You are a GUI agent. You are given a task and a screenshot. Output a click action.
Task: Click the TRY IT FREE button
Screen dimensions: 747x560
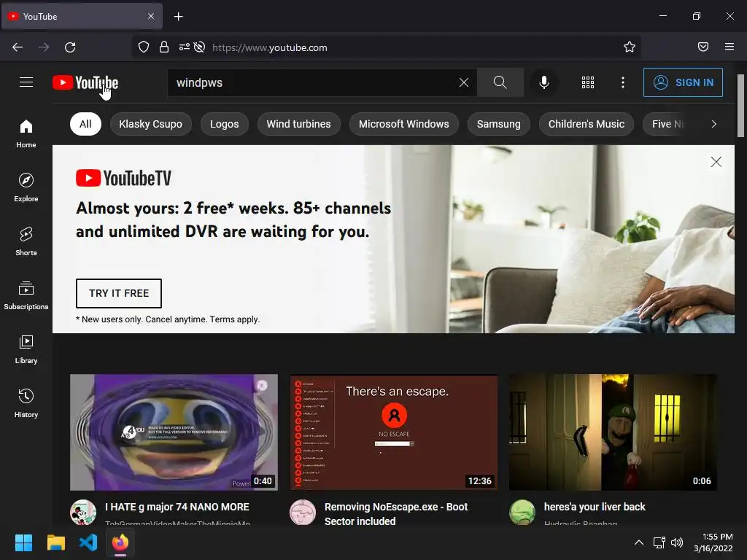[119, 293]
